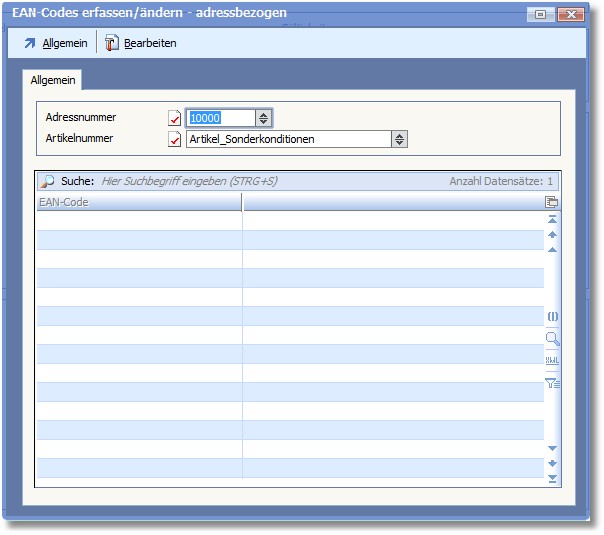Open the Allgemein toolbar menu

[55, 43]
